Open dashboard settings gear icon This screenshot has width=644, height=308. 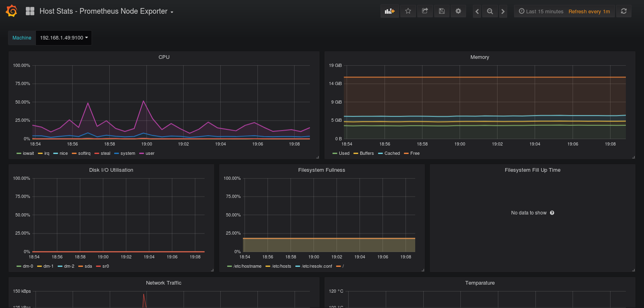pos(458,11)
